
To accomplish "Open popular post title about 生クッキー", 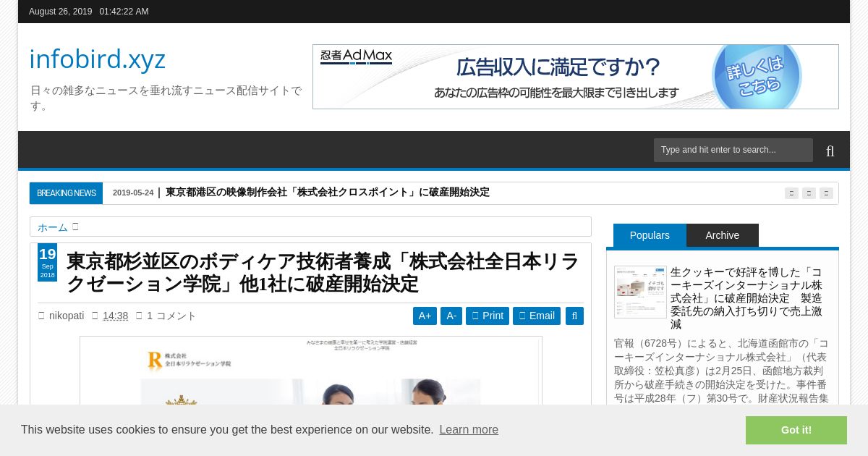I will tap(747, 297).
